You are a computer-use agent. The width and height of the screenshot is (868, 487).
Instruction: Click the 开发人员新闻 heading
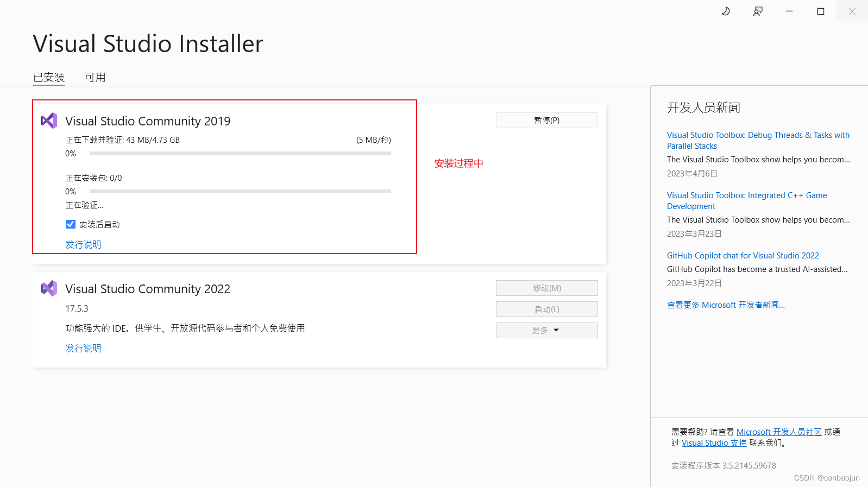(x=703, y=107)
